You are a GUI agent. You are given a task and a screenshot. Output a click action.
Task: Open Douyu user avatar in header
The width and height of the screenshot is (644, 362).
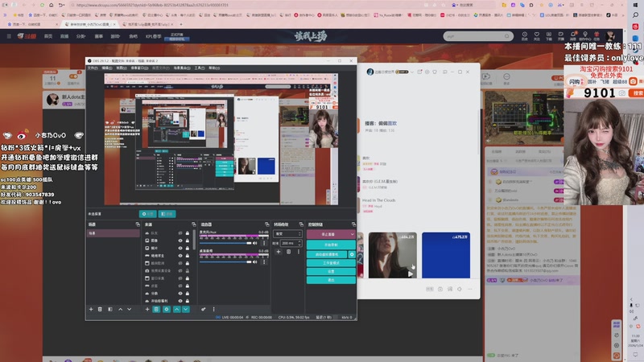pyautogui.click(x=611, y=35)
